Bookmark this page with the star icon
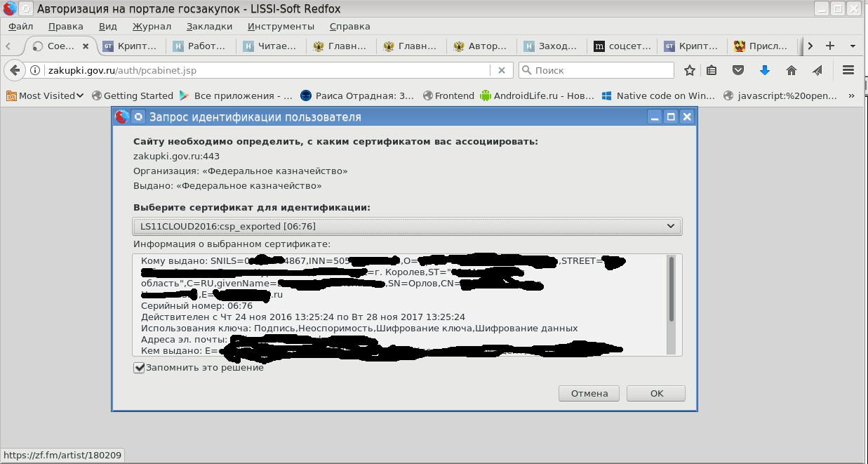 tap(689, 70)
